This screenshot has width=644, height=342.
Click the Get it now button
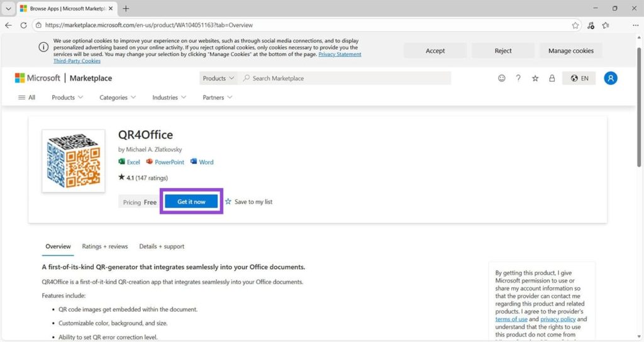191,202
